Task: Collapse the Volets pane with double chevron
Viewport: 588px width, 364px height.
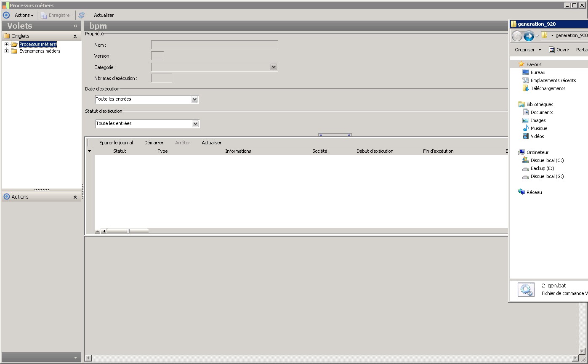Action: [x=76, y=26]
